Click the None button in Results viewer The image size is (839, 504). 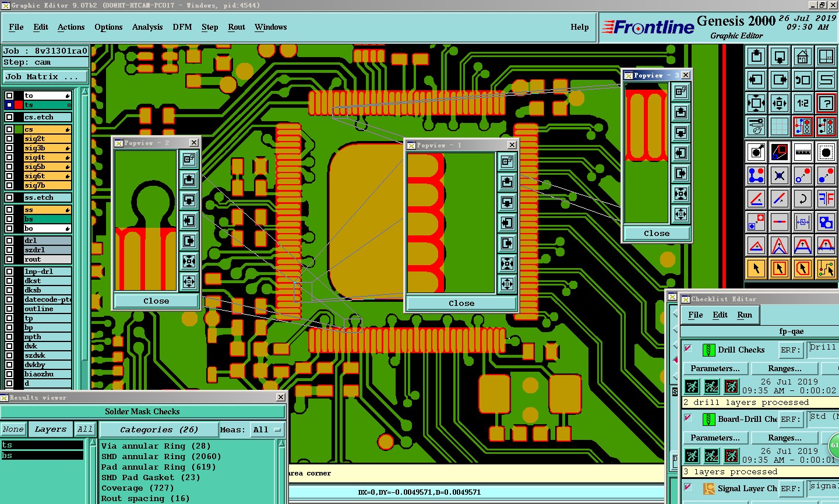click(x=13, y=429)
